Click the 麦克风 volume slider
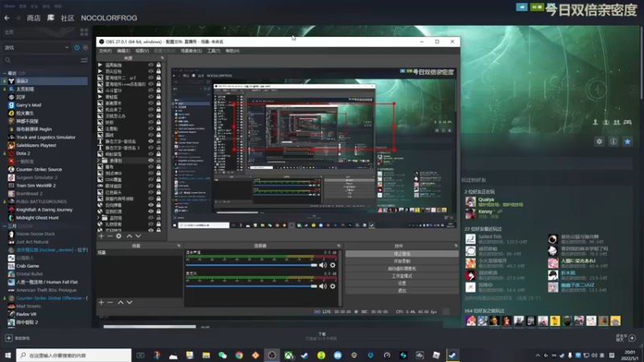 [252, 286]
